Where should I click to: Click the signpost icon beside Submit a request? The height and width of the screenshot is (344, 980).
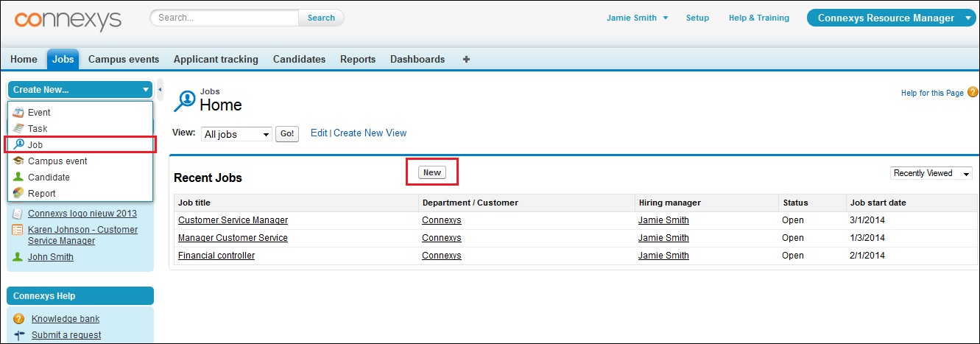tap(19, 335)
